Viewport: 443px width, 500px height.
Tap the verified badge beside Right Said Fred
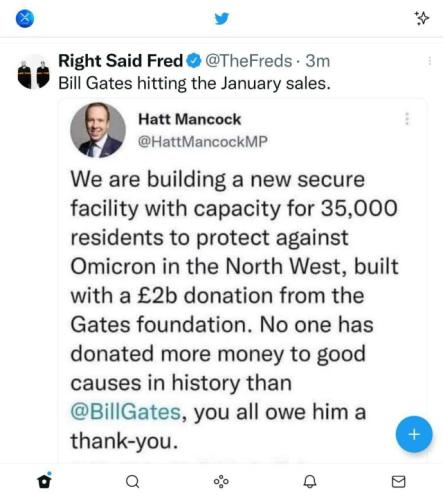pos(194,61)
